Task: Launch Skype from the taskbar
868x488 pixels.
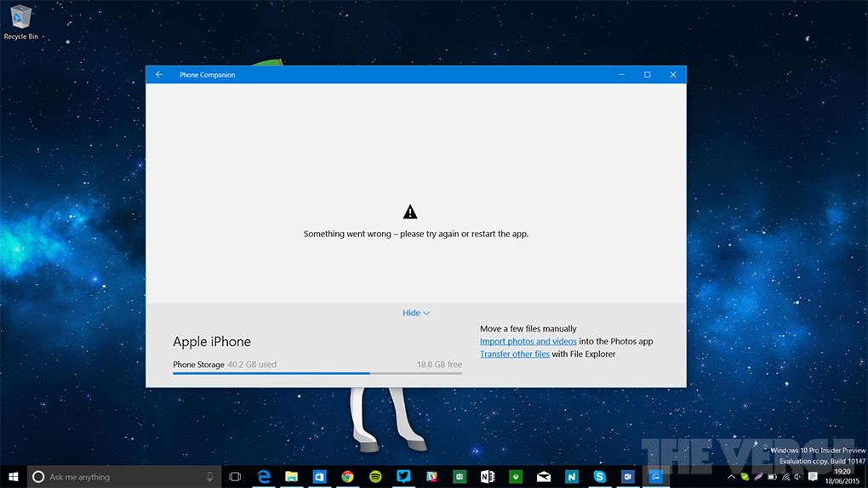Action: [x=600, y=476]
